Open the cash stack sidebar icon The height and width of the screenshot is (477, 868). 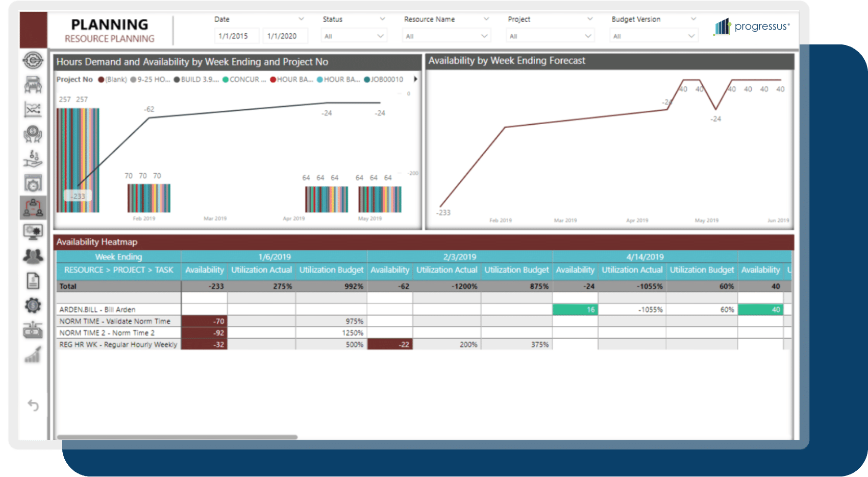[x=33, y=330]
